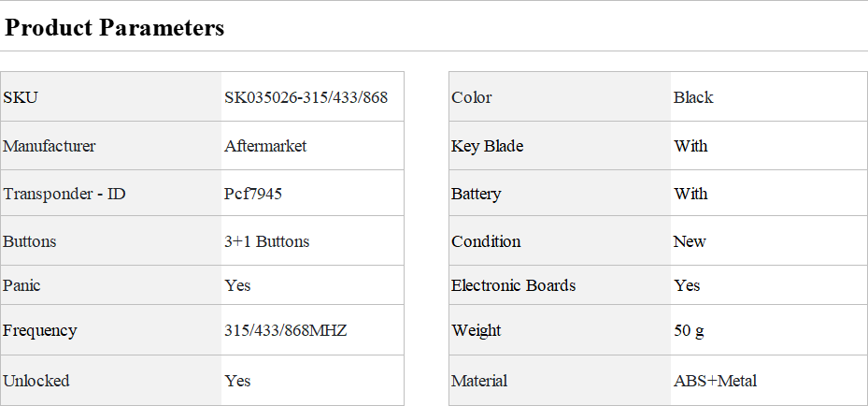
Task: Select the Condition value New
Action: click(690, 241)
